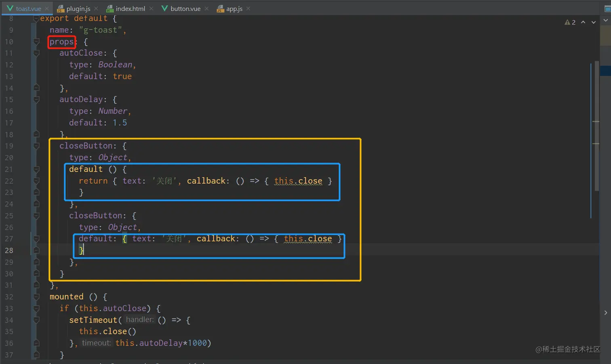Click the Number type on line 16
The width and height of the screenshot is (611, 364).
coord(113,111)
